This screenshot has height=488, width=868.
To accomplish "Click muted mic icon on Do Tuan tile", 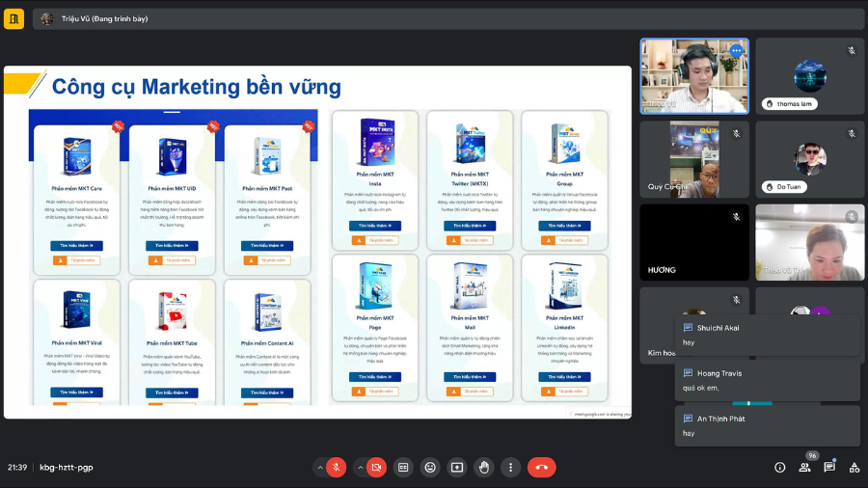I will (852, 134).
